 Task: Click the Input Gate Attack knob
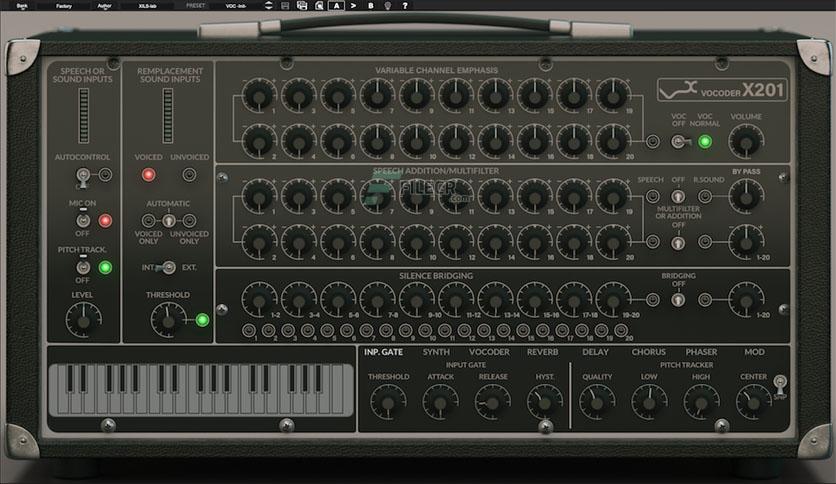pos(440,402)
